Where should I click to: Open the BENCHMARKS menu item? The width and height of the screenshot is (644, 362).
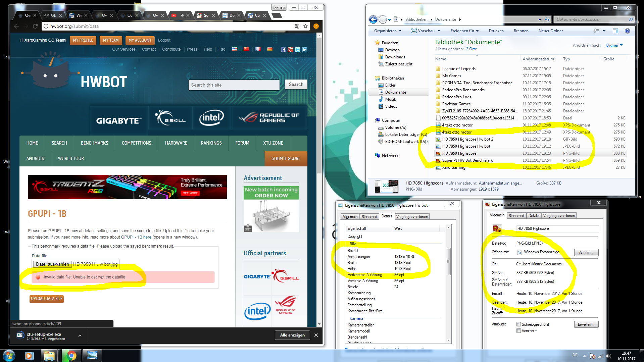[x=94, y=143]
